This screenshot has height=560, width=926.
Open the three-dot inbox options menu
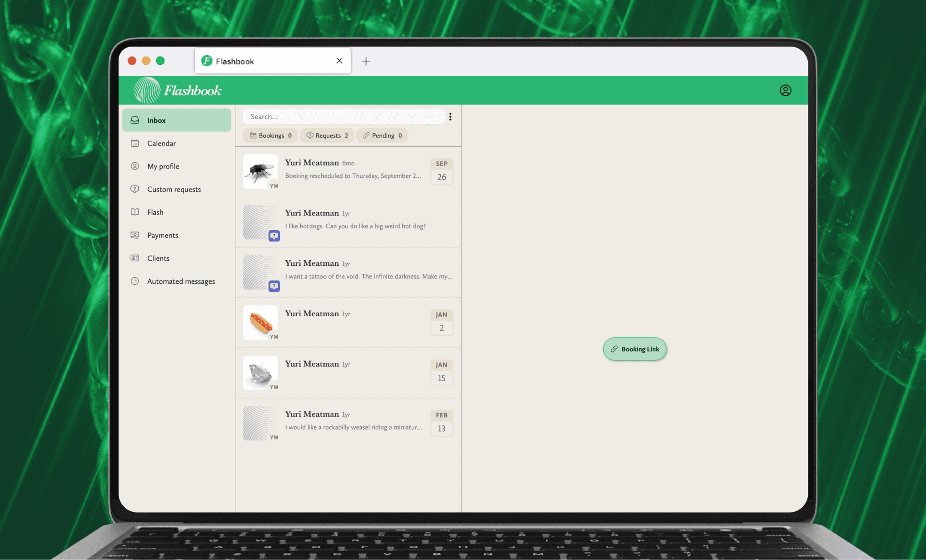click(450, 117)
